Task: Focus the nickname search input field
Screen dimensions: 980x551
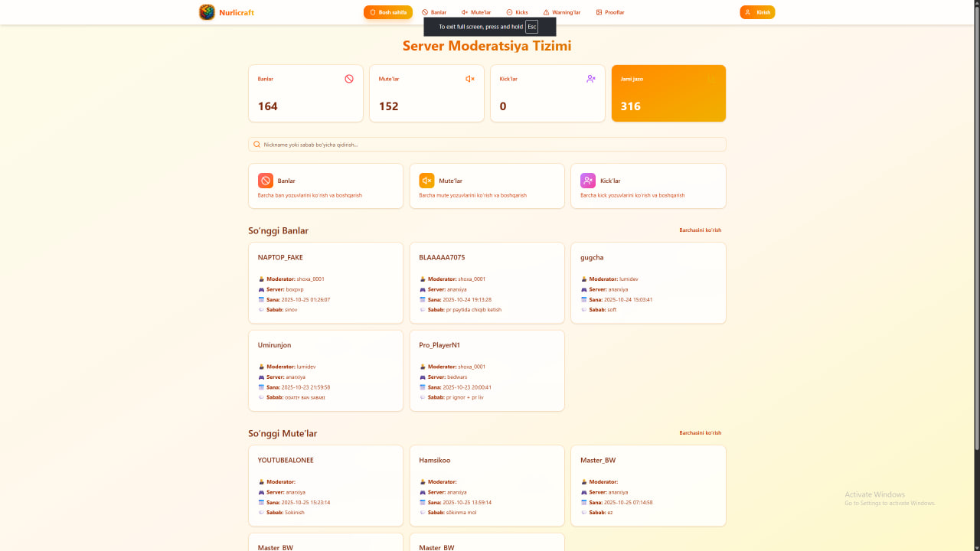Action: click(x=490, y=145)
